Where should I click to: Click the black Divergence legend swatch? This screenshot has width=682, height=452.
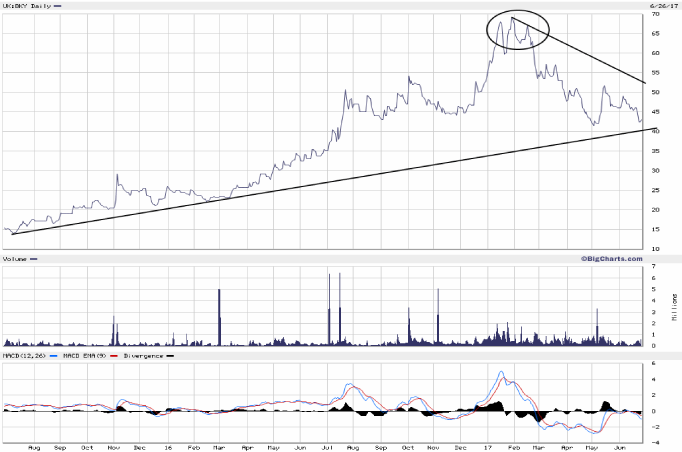(x=170, y=355)
